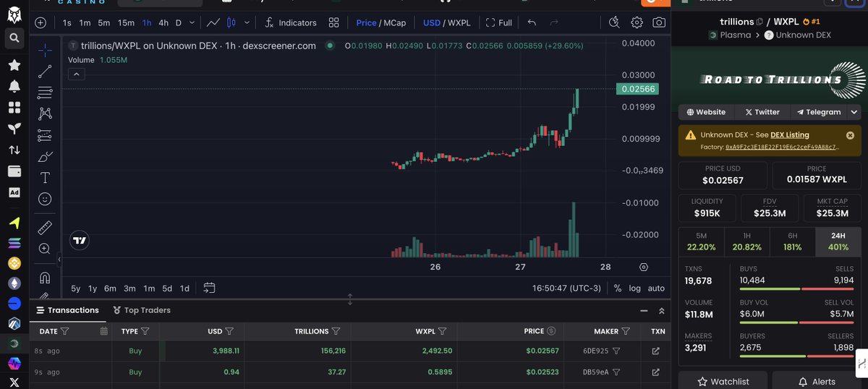The height and width of the screenshot is (389, 868).
Task: Select the BNB chain icon in sidebar
Action: pyautogui.click(x=14, y=263)
